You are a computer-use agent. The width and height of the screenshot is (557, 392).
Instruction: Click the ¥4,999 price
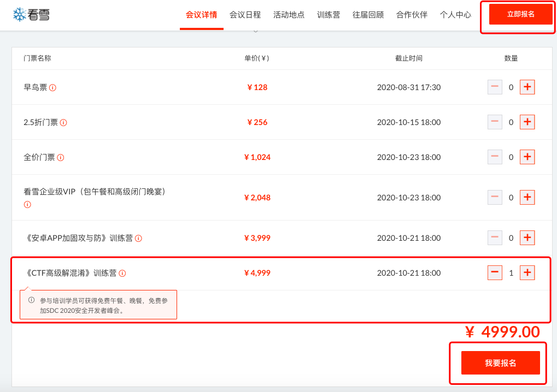[257, 273]
